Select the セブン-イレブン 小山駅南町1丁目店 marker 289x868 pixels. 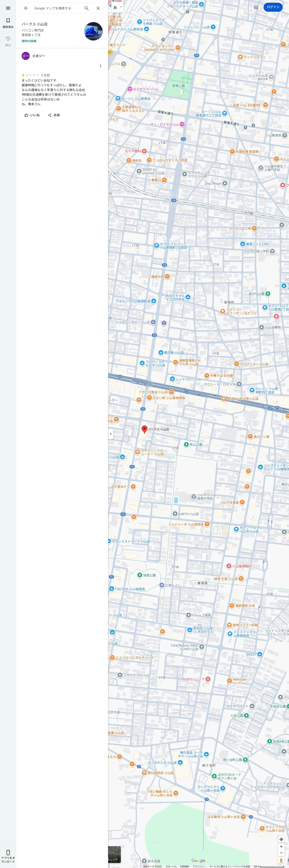156,246
